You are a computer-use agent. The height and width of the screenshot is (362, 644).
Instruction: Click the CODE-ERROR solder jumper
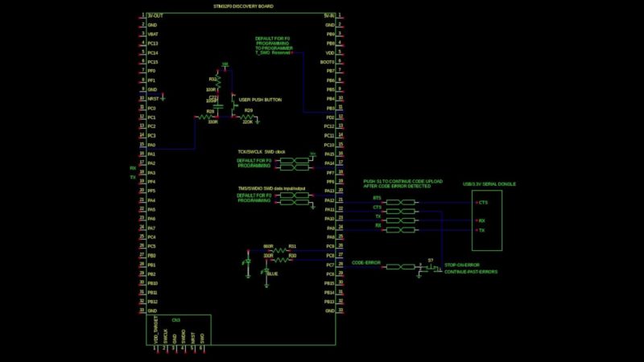tap(400, 267)
